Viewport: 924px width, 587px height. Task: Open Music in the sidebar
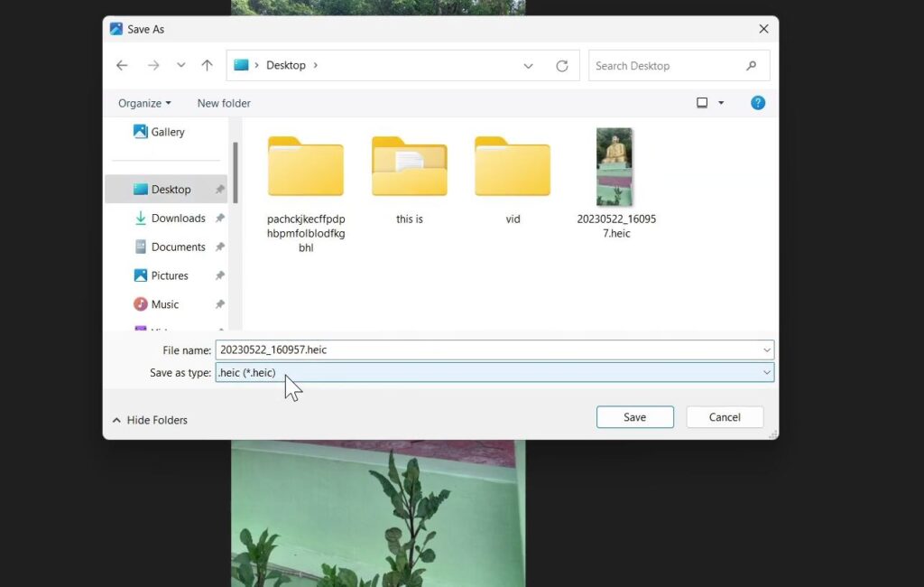pyautogui.click(x=156, y=303)
